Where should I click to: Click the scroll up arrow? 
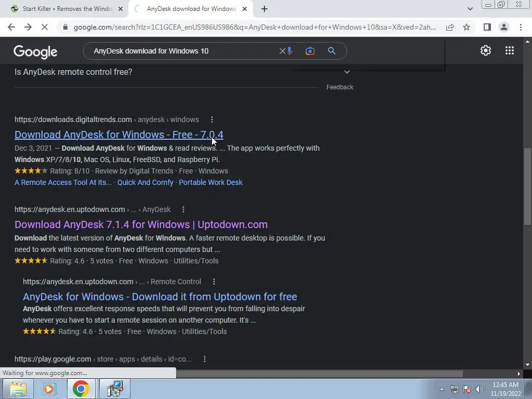tap(527, 42)
